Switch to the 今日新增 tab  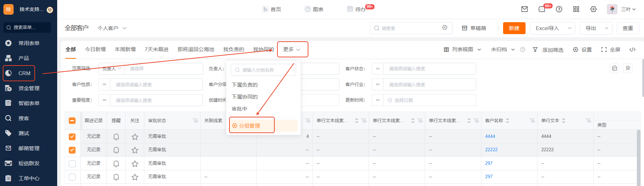pyautogui.click(x=95, y=49)
